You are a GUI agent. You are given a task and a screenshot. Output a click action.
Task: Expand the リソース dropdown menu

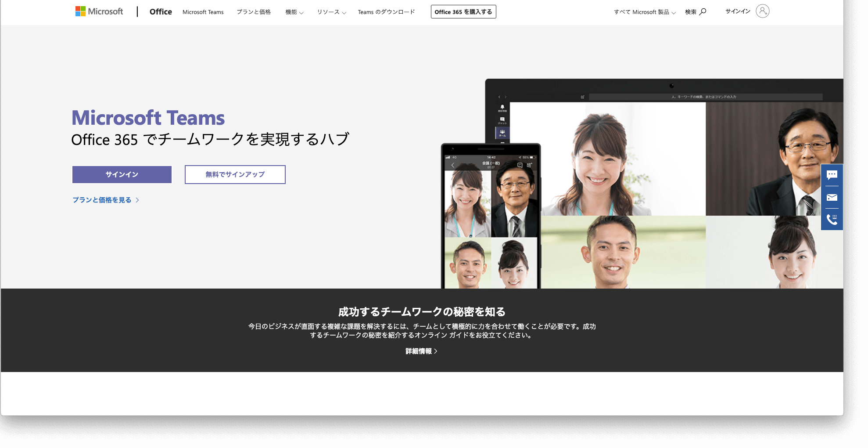click(x=331, y=12)
